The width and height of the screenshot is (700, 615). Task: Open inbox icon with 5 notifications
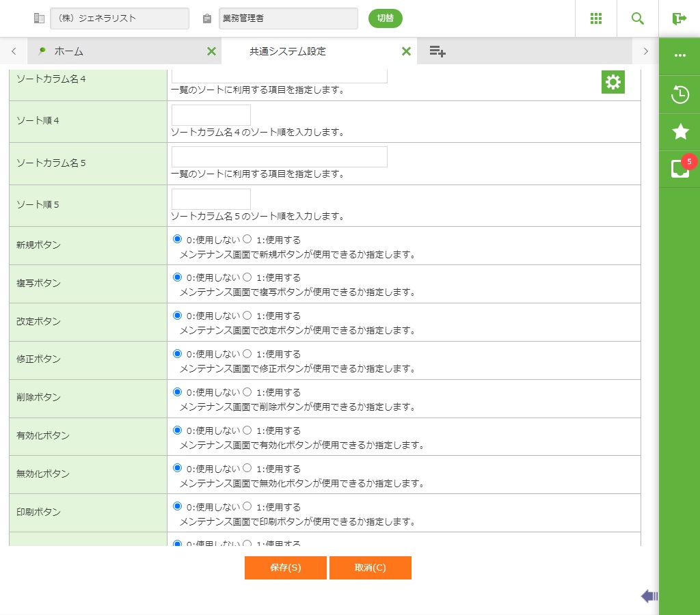[x=679, y=169]
